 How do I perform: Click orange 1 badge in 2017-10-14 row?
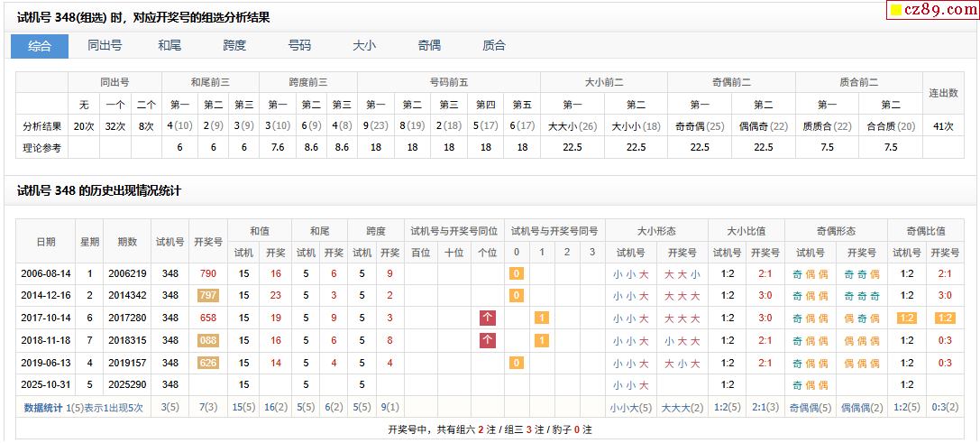[x=542, y=318]
